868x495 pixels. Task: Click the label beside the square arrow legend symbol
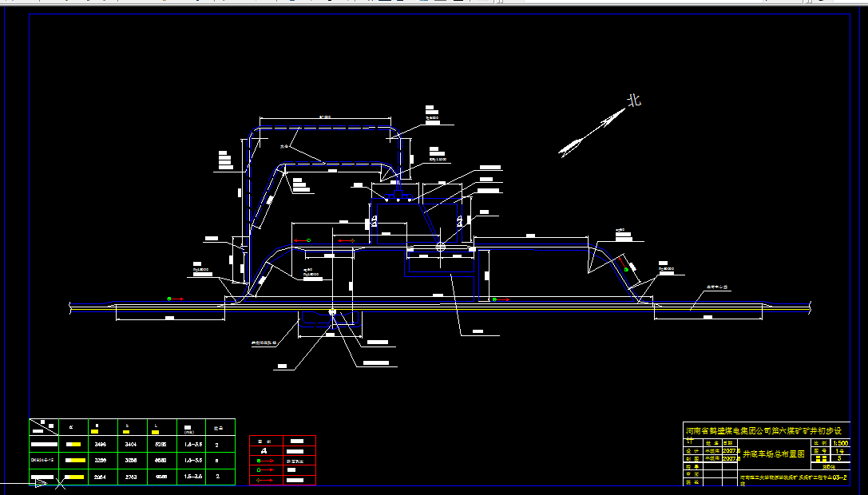point(295,461)
